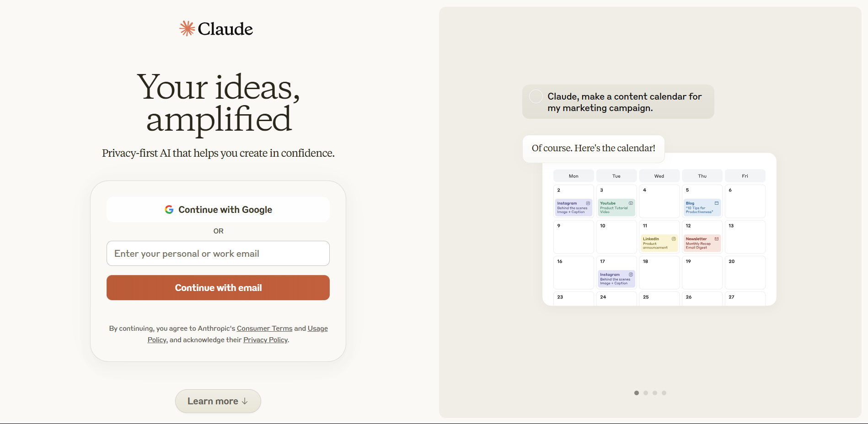Open the Consumer Terms link
Screen dimensions: 868x424
coord(264,329)
